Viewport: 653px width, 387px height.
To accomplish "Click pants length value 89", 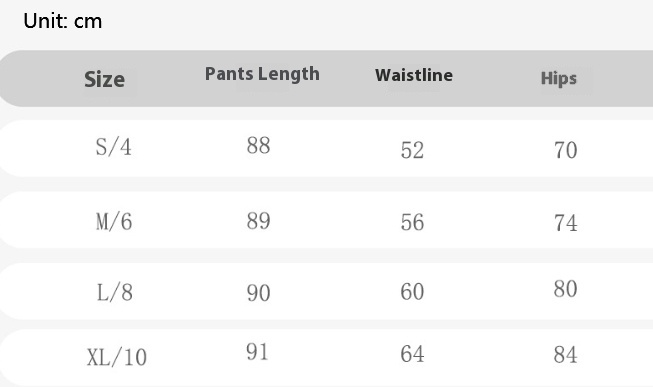I will click(x=258, y=220).
